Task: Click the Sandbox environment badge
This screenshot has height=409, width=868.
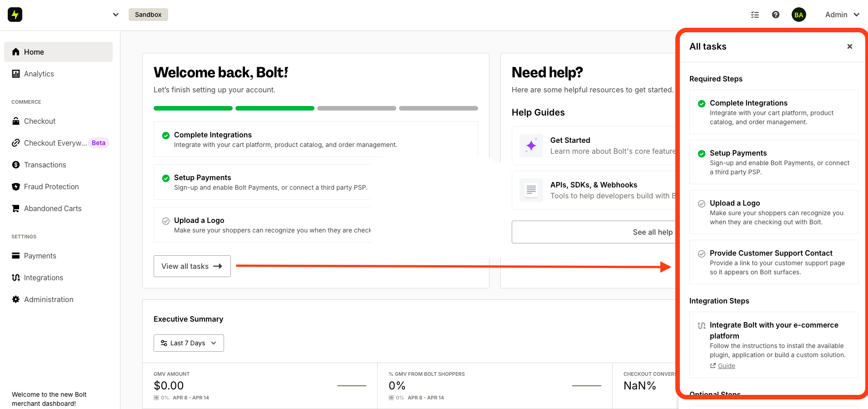Action: click(148, 15)
